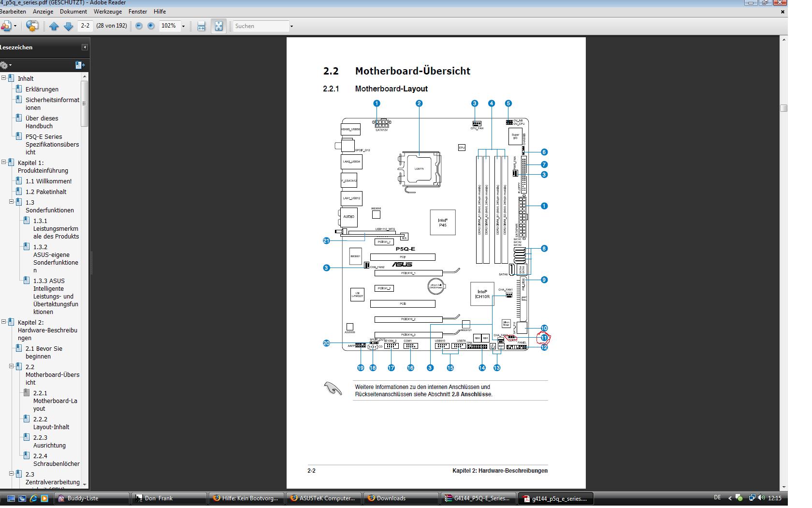Click the web conference globe icon

point(32,26)
